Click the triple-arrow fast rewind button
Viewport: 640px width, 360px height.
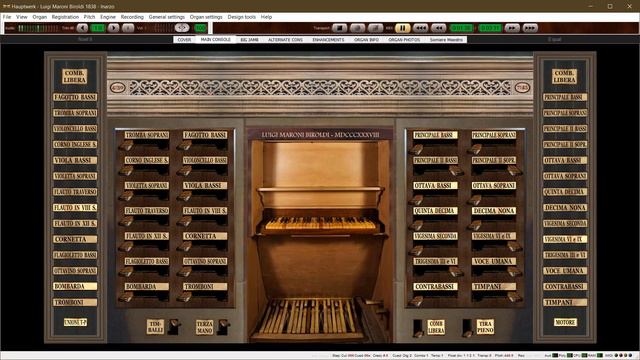tap(420, 28)
